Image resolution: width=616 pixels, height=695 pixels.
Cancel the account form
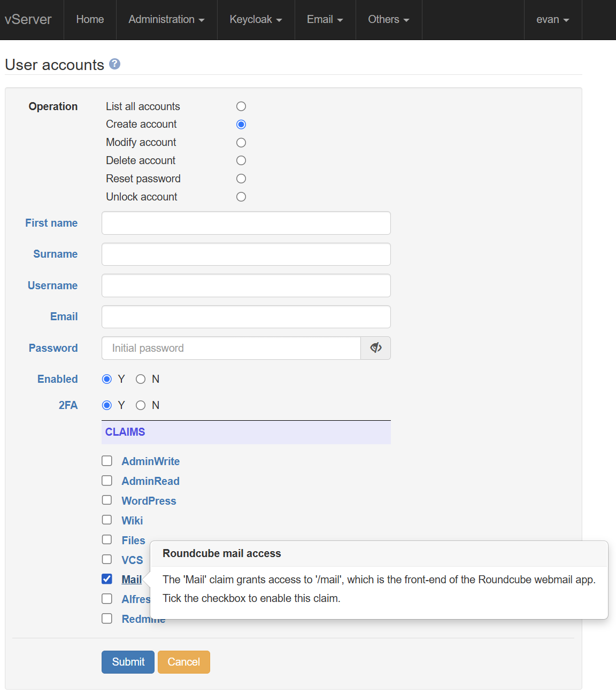(183, 662)
